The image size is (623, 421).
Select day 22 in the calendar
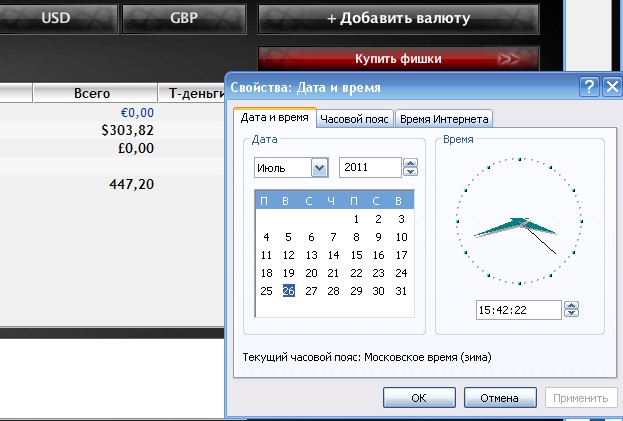(x=356, y=273)
